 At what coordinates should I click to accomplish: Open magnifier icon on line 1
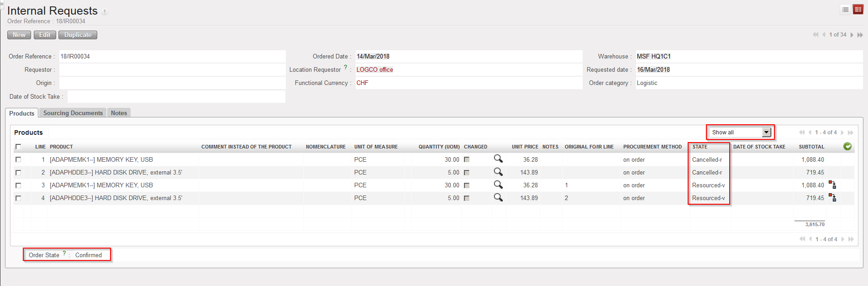click(498, 159)
